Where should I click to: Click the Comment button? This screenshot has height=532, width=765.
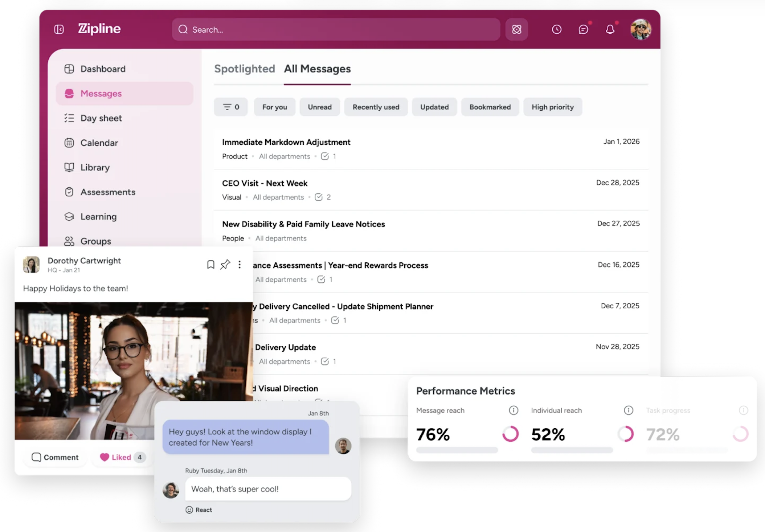tap(55, 457)
